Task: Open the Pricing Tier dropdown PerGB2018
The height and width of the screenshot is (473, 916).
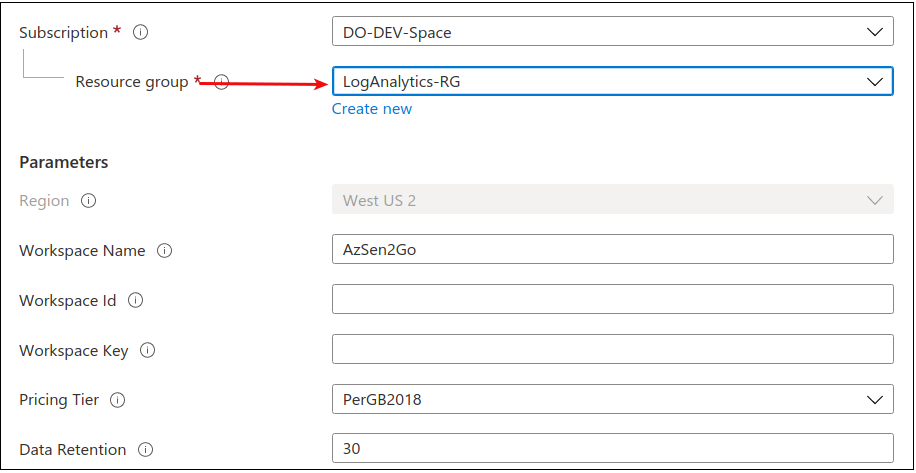Action: coord(612,399)
